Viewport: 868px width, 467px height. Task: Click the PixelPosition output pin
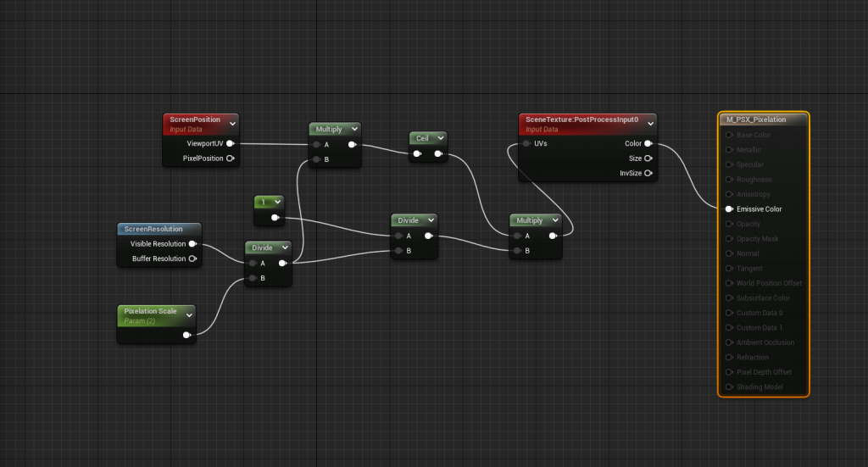coord(230,158)
